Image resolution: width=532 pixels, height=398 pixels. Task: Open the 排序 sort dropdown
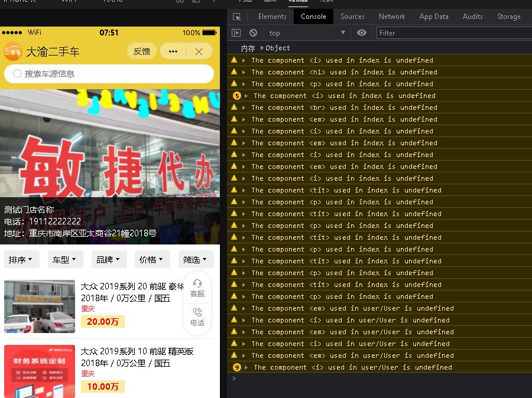(21, 259)
